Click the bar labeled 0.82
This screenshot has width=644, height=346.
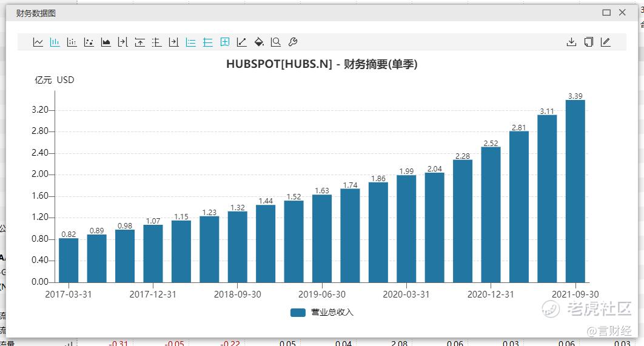point(69,260)
